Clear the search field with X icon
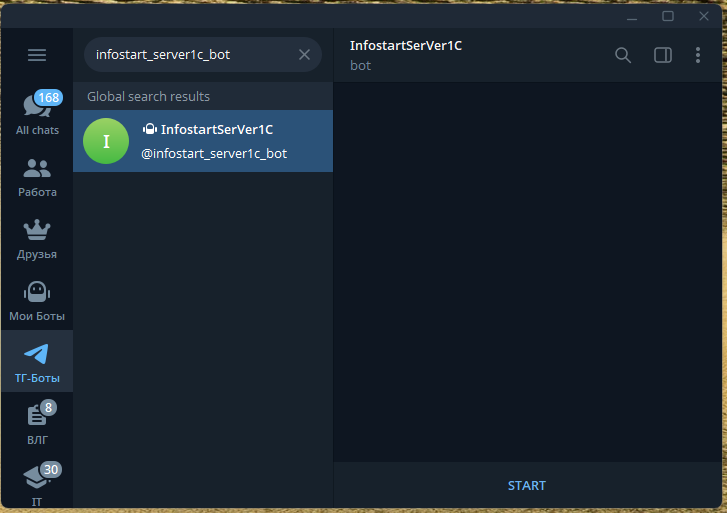This screenshot has height=513, width=727. click(x=304, y=55)
